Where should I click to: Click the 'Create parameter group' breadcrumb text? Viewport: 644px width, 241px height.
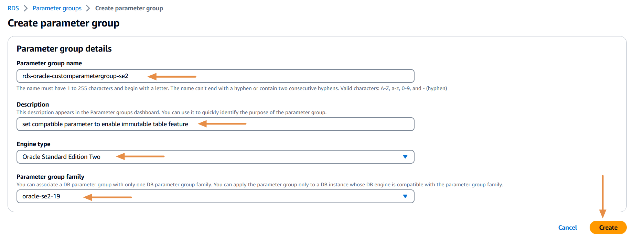pyautogui.click(x=129, y=8)
